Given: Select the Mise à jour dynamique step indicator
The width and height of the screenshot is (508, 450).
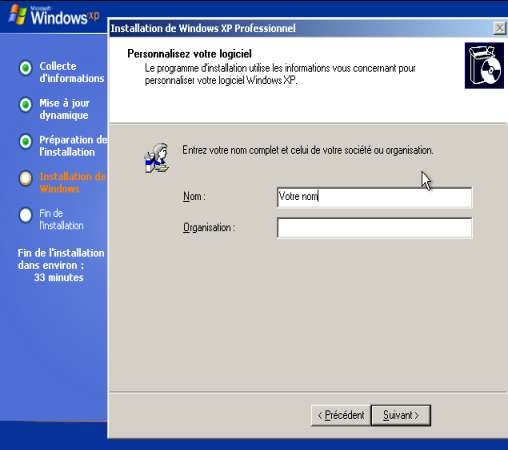Looking at the screenshot, I should click(x=25, y=105).
